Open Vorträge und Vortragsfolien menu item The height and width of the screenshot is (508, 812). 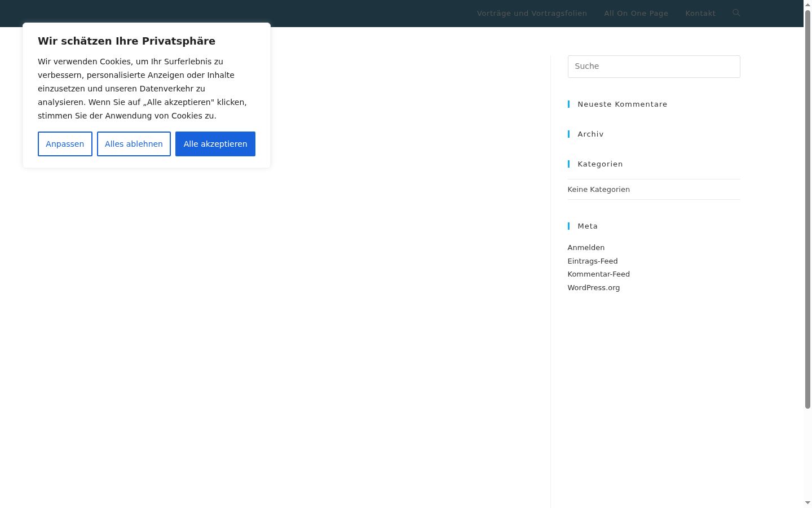[532, 13]
